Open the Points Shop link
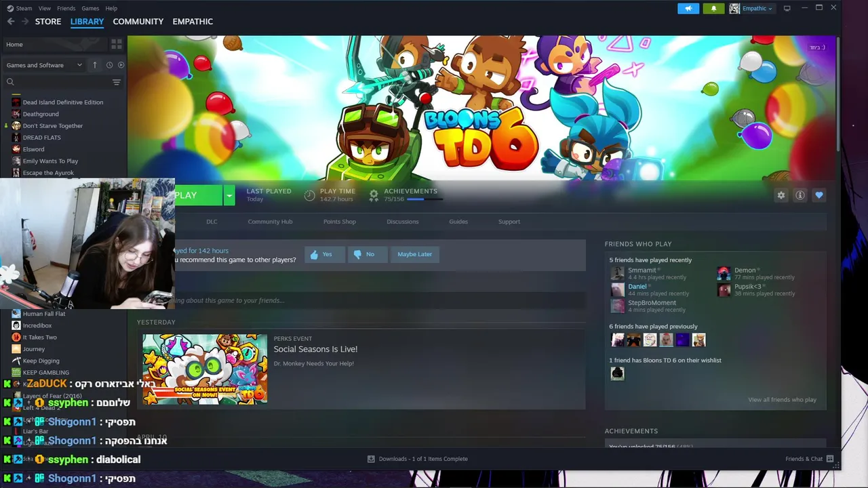The image size is (868, 488). point(340,222)
